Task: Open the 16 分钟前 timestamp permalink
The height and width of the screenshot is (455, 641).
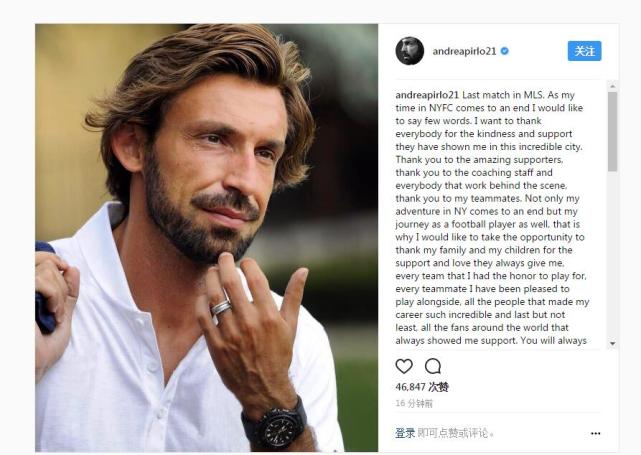Action: [x=414, y=403]
